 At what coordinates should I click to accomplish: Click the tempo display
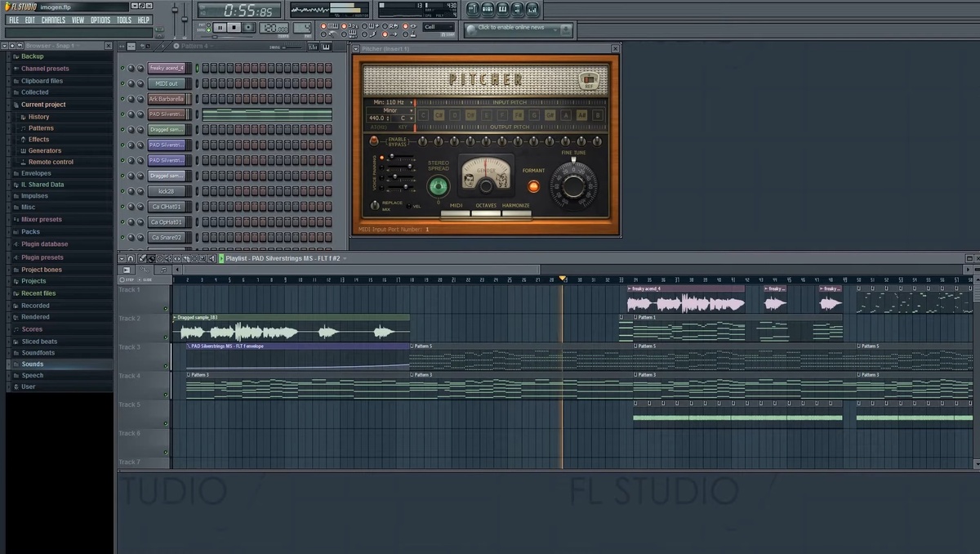pos(274,28)
